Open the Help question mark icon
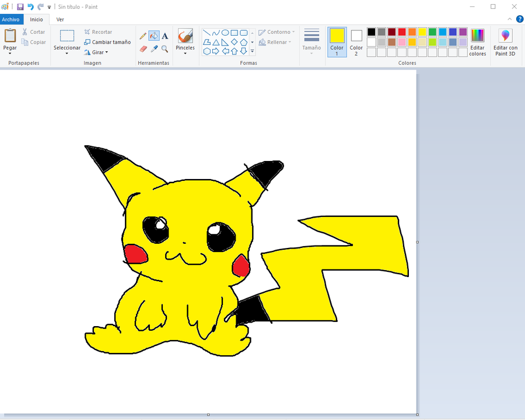This screenshot has height=420, width=525. click(x=519, y=19)
